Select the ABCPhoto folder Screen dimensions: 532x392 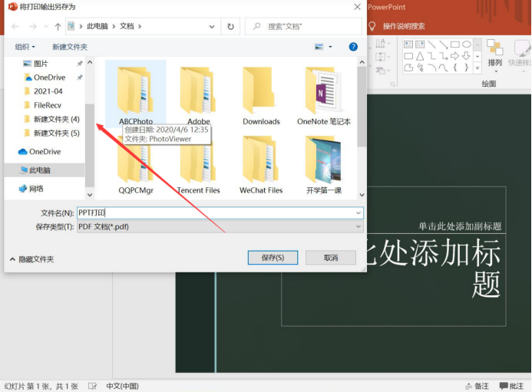pos(136,94)
